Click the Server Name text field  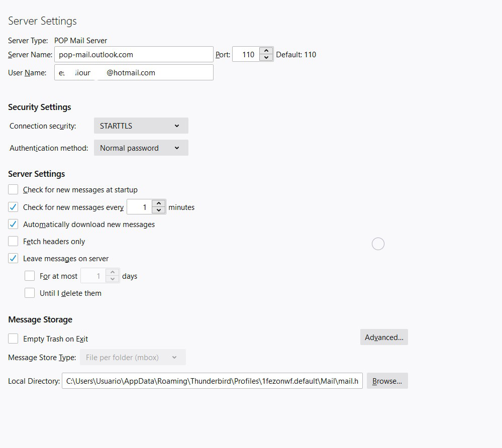(x=134, y=55)
